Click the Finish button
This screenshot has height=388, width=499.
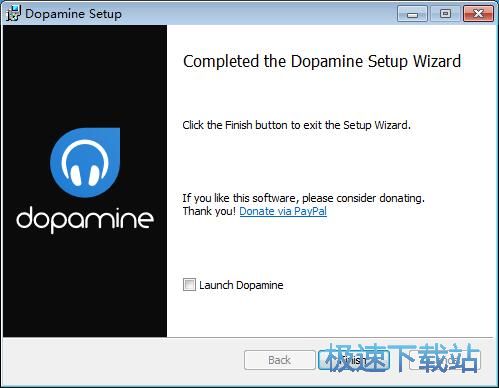pyautogui.click(x=353, y=360)
